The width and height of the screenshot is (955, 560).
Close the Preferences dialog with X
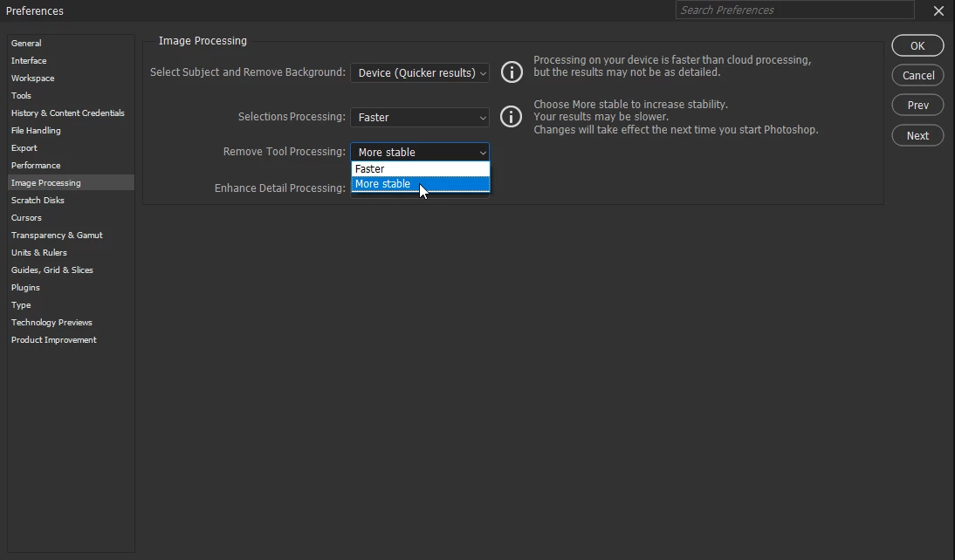tap(938, 10)
